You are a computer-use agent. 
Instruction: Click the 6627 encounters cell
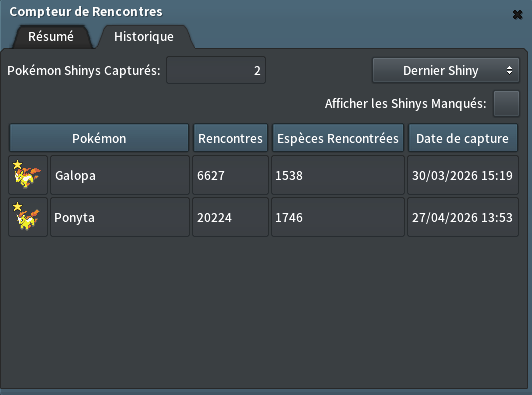(x=230, y=175)
